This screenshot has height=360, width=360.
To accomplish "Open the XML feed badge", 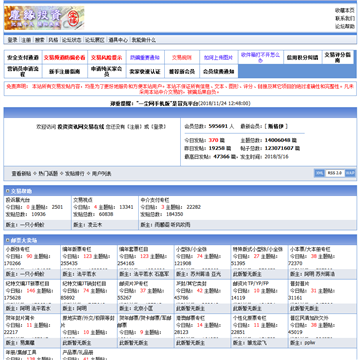I will coord(319,173).
